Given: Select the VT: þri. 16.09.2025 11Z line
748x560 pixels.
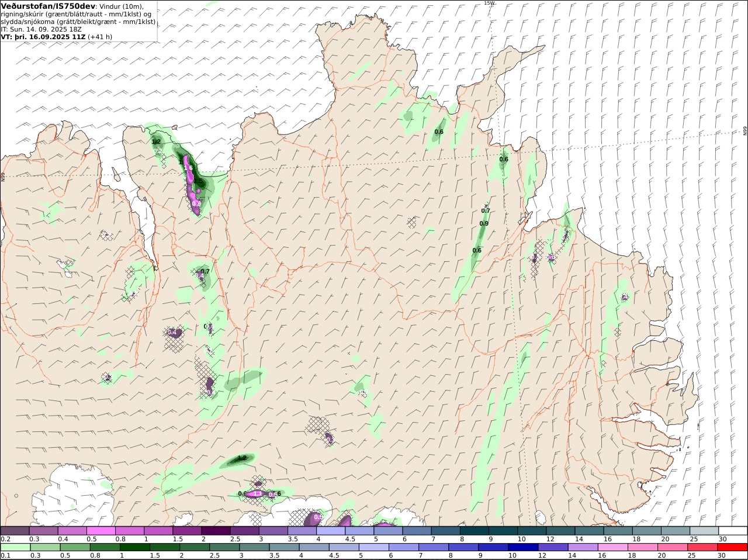Looking at the screenshot, I should [x=43, y=36].
